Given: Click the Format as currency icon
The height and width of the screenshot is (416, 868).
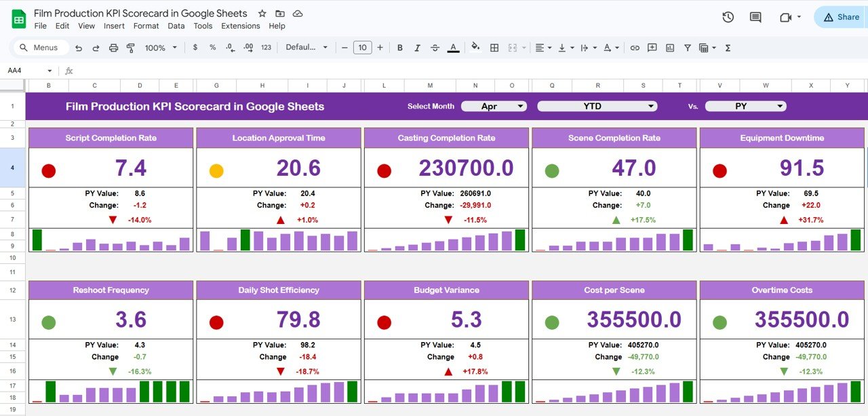Looking at the screenshot, I should (x=195, y=48).
